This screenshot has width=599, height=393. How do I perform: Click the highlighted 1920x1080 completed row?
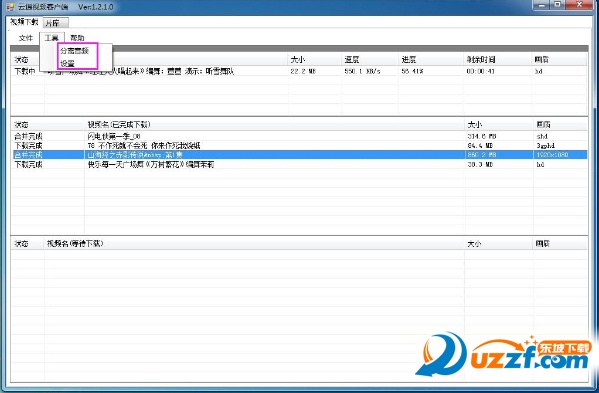click(299, 155)
